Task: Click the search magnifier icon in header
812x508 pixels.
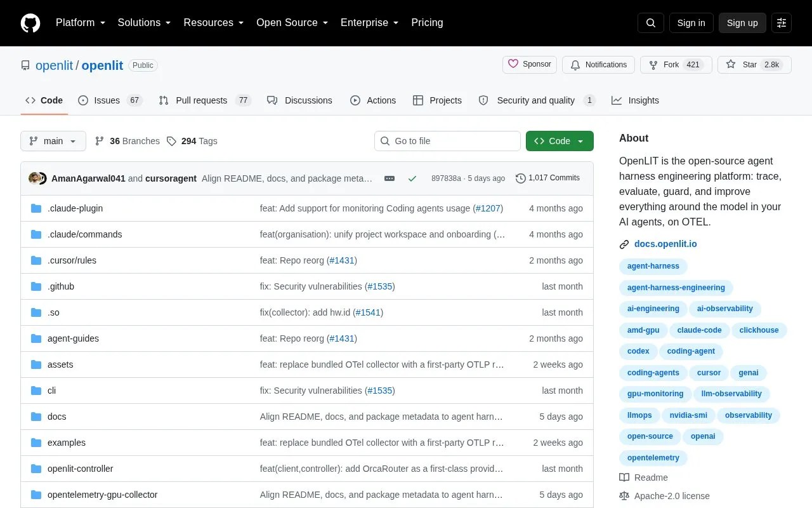Action: (x=651, y=23)
